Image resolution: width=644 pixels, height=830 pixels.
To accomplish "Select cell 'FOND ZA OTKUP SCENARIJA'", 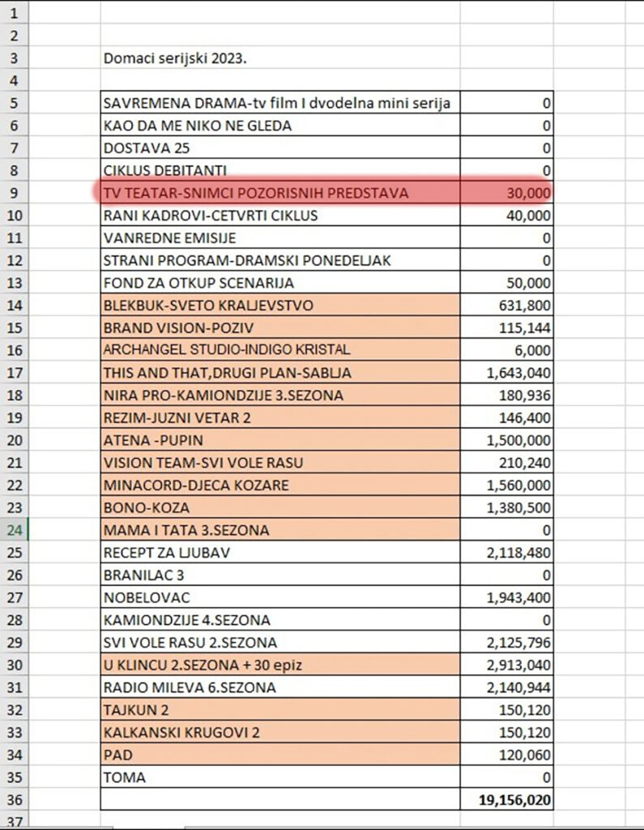I will click(280, 283).
